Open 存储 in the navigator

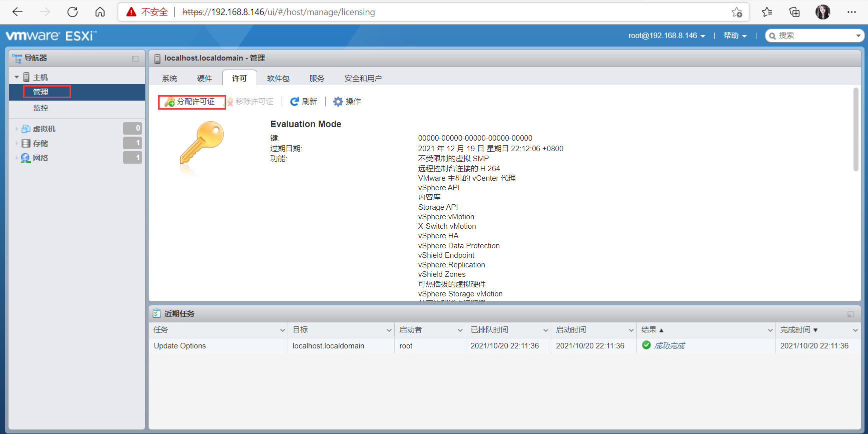(x=41, y=144)
